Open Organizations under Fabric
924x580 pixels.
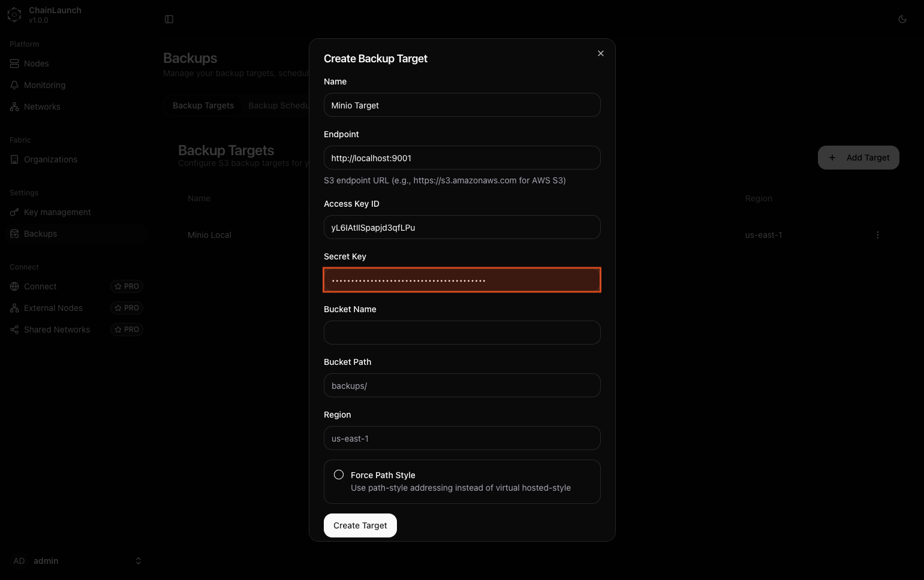(x=50, y=159)
